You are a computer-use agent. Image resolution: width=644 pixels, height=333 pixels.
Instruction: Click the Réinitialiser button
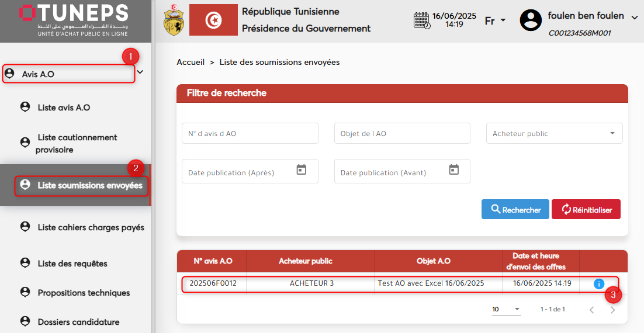click(586, 210)
